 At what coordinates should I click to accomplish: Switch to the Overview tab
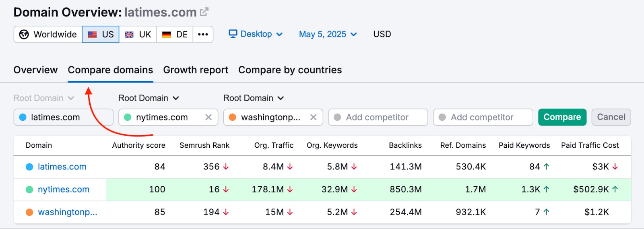(35, 70)
